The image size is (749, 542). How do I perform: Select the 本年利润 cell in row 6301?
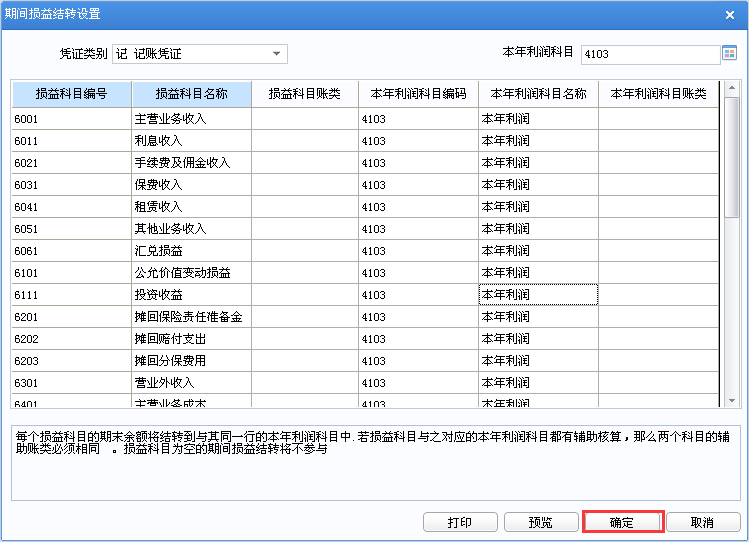(538, 383)
